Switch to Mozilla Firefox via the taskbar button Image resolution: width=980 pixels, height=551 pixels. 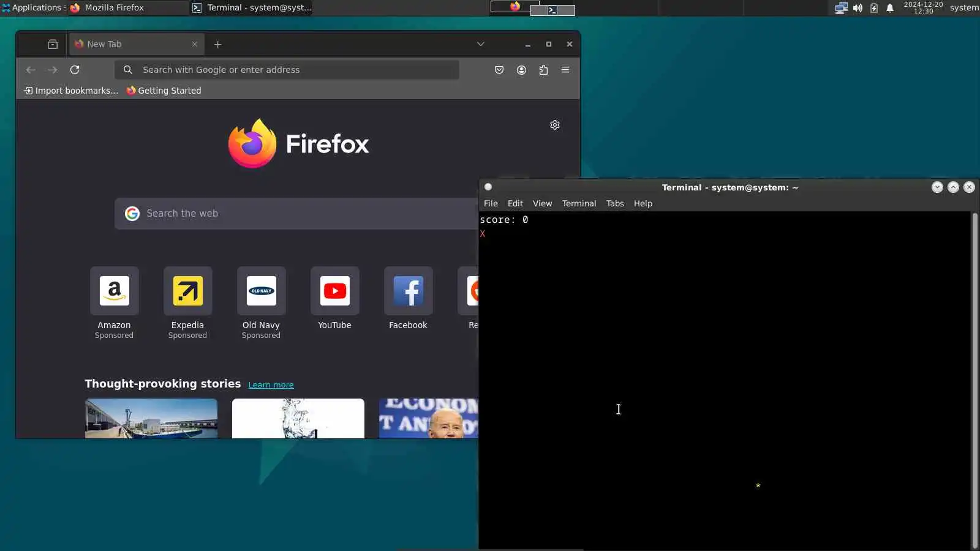click(x=128, y=8)
